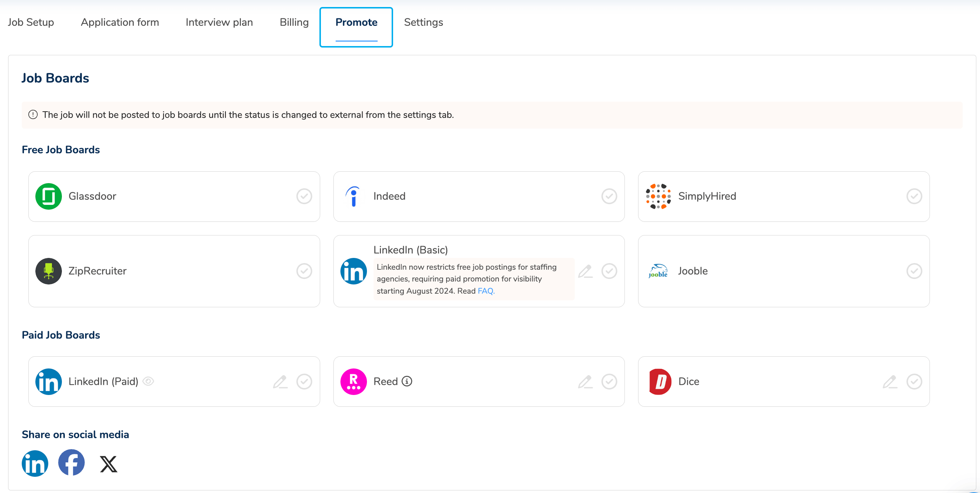Toggle the SimplyHired checkmark
Viewport: 980px width, 493px height.
[914, 196]
